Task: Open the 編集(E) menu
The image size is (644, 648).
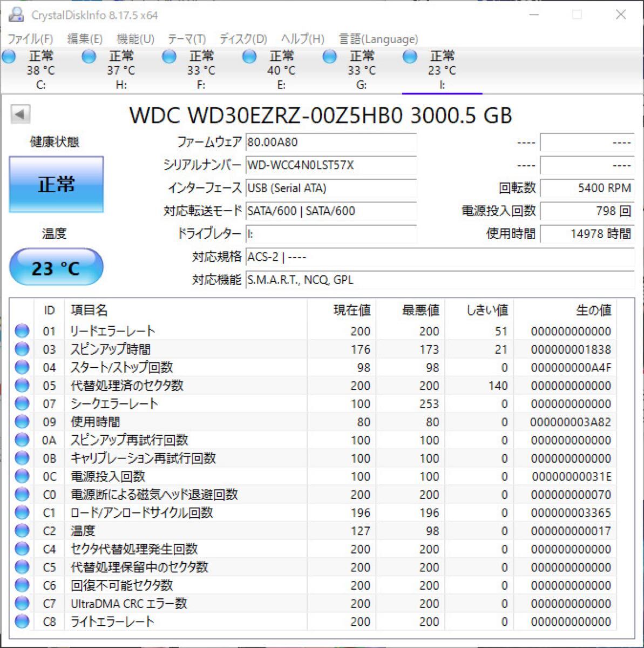Action: 85,39
